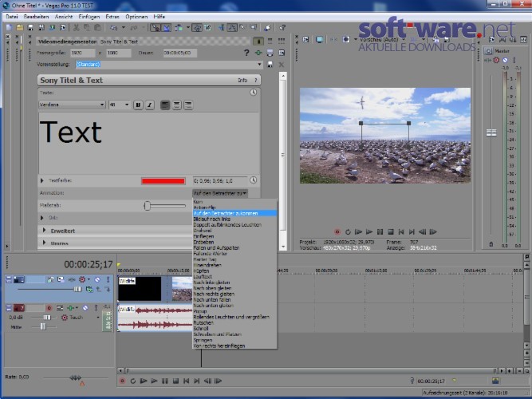Delete preset with X icon beside Voreinstellung

click(282, 65)
